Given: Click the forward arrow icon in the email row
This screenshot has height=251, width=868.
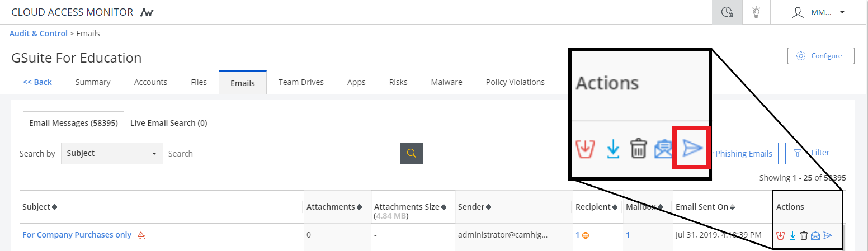Looking at the screenshot, I should [828, 235].
